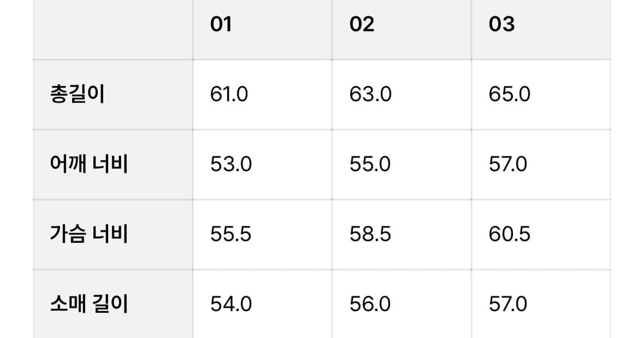Select the 소매 길이 row label

pyautogui.click(x=89, y=304)
